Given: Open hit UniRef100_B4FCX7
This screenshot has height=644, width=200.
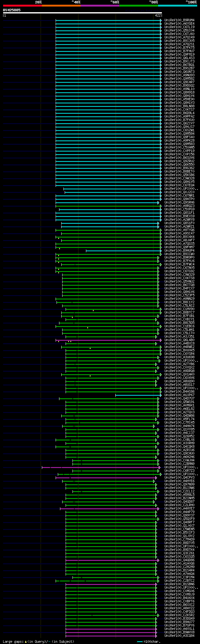Looking at the screenshot, I should coord(179,289).
